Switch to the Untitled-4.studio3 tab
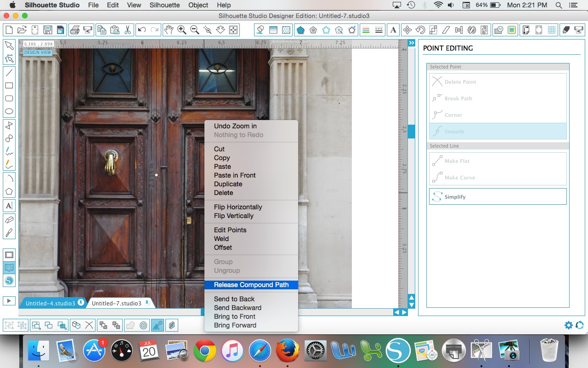This screenshot has height=368, width=588. pos(50,303)
